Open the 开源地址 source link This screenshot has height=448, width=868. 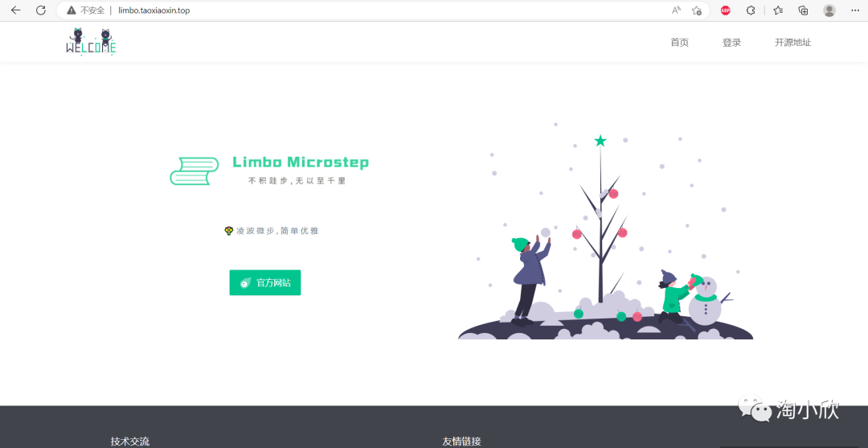click(x=792, y=43)
